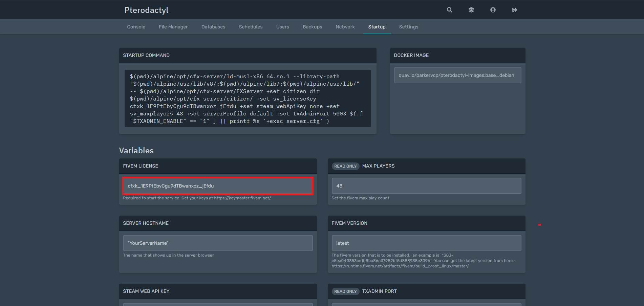Click 'The name that shows up' description
Screen dimensions: 644x306
tap(168, 255)
